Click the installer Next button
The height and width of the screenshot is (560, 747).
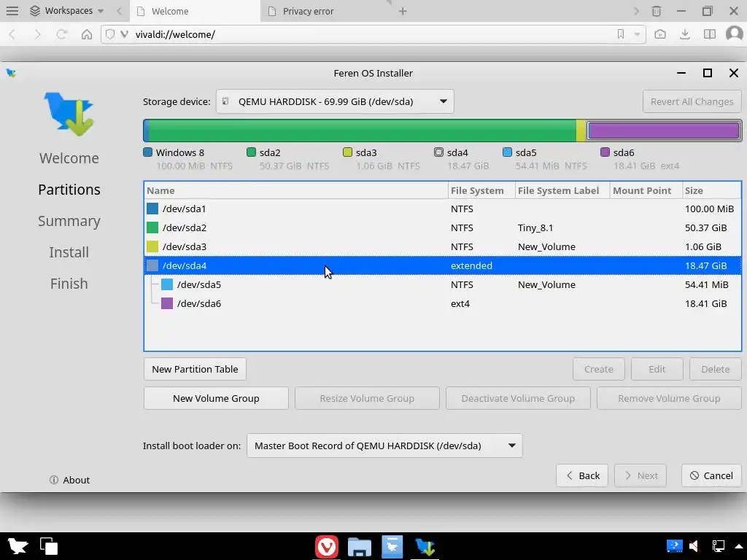tap(640, 475)
